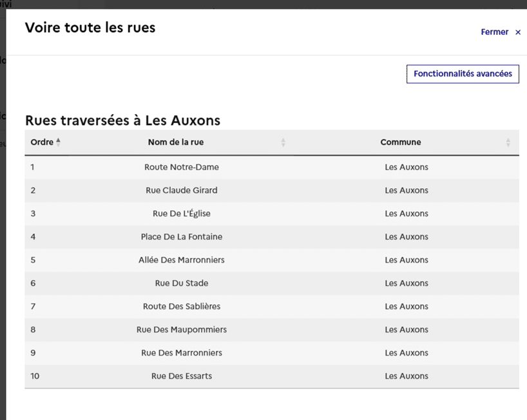Click Les Auxons commune in row 10

407,376
